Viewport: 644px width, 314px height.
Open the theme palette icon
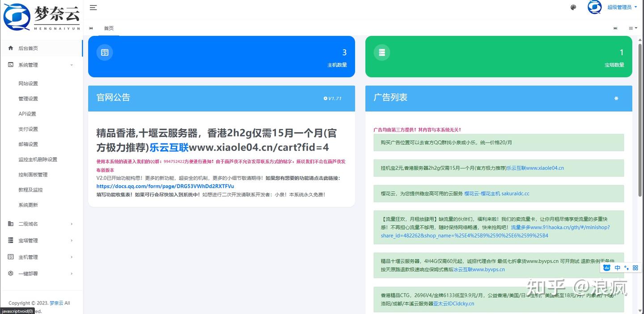tap(573, 7)
